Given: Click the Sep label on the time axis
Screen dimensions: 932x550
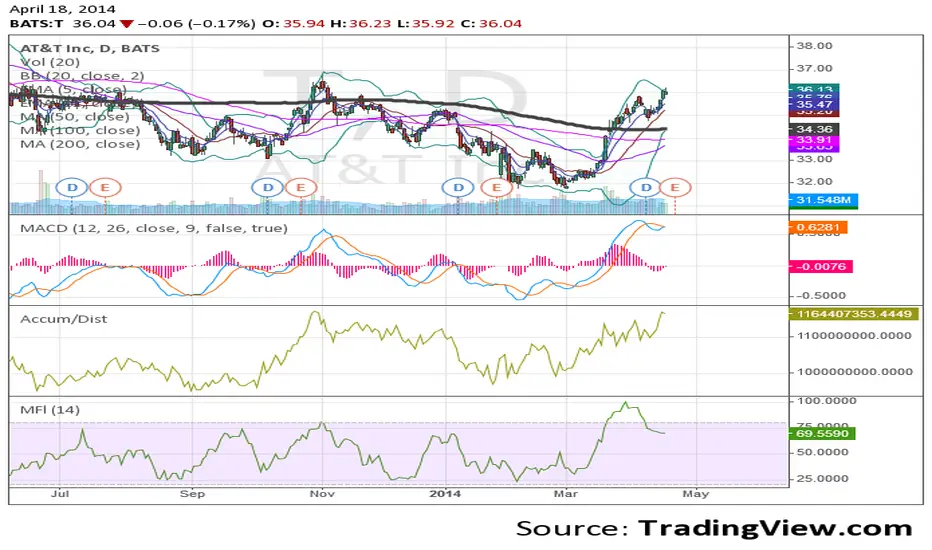Looking at the screenshot, I should [x=193, y=494].
